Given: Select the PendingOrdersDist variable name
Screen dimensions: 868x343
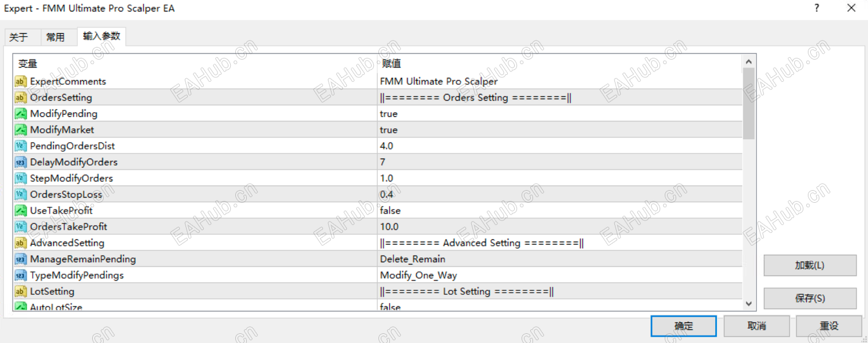Looking at the screenshot, I should coord(73,146).
